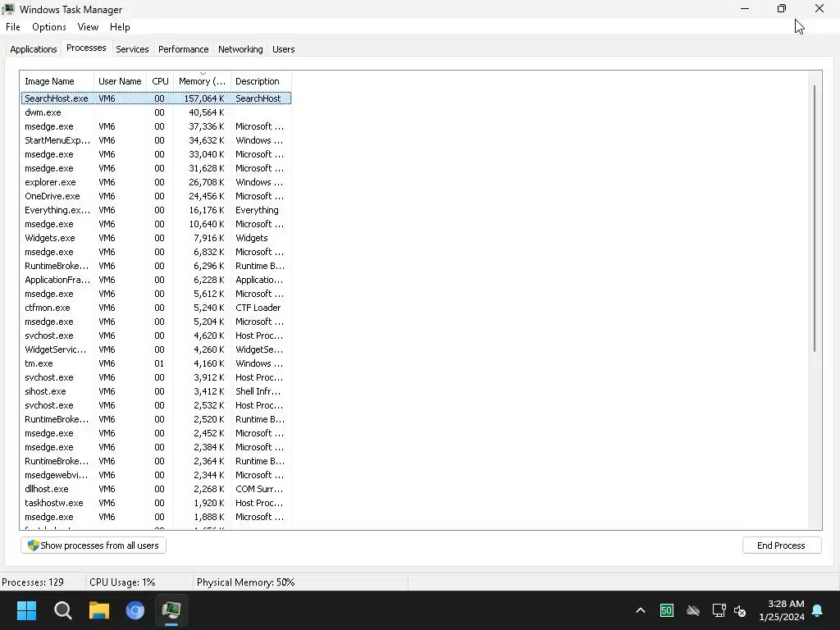
Task: Open the Help menu
Action: pos(120,27)
